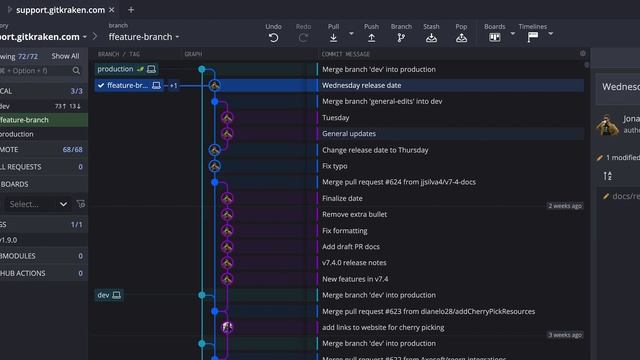Select commit 'Change release date to Thursday'
The height and width of the screenshot is (360, 640).
pyautogui.click(x=375, y=150)
